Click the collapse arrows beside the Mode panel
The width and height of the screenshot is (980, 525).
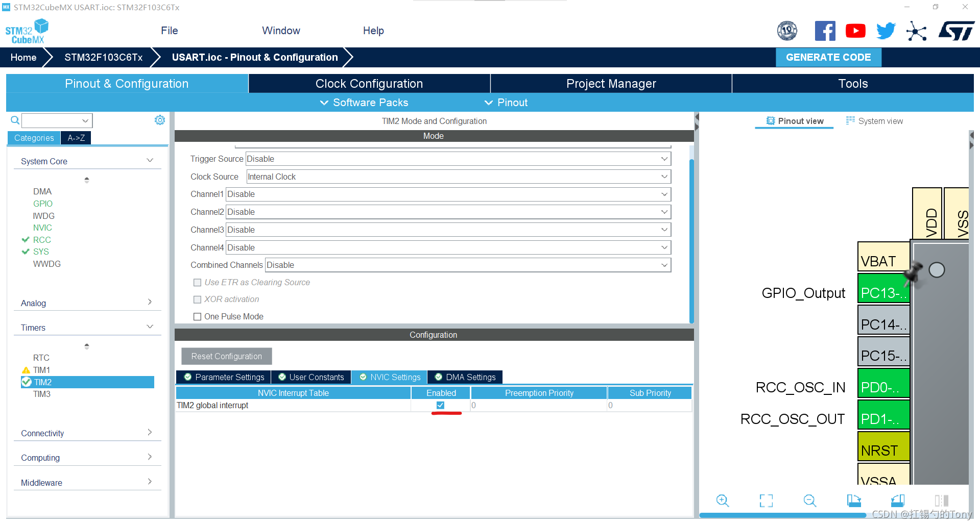point(697,122)
